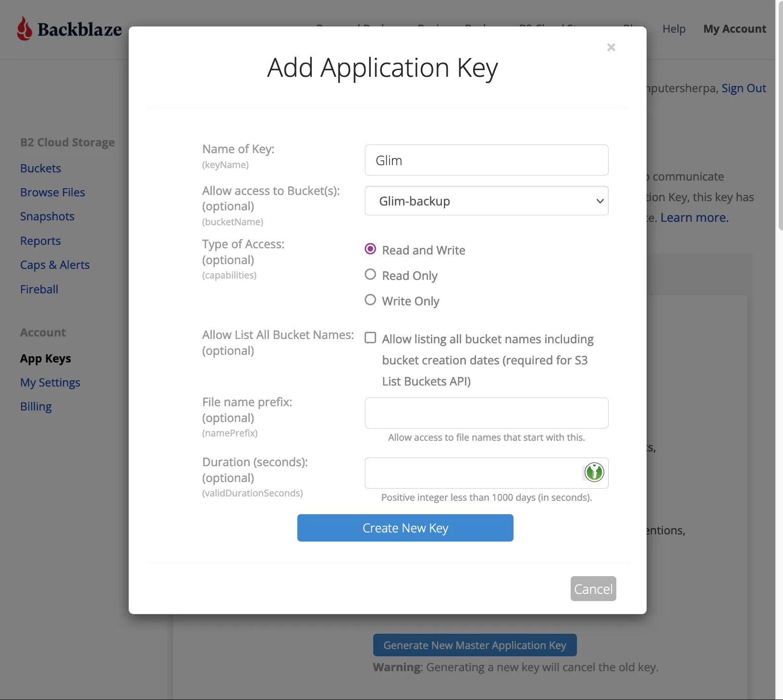Image resolution: width=783 pixels, height=700 pixels.
Task: Enable listing all bucket names checkbox
Action: click(x=370, y=338)
